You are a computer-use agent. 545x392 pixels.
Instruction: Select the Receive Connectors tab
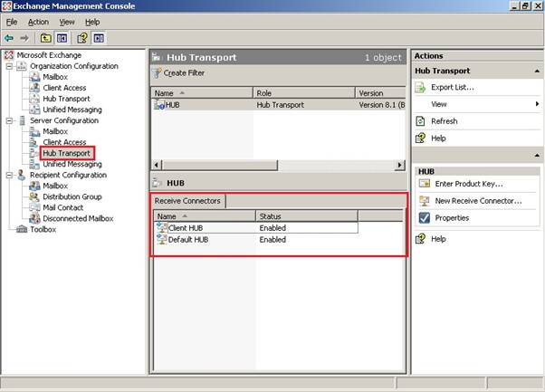187,201
